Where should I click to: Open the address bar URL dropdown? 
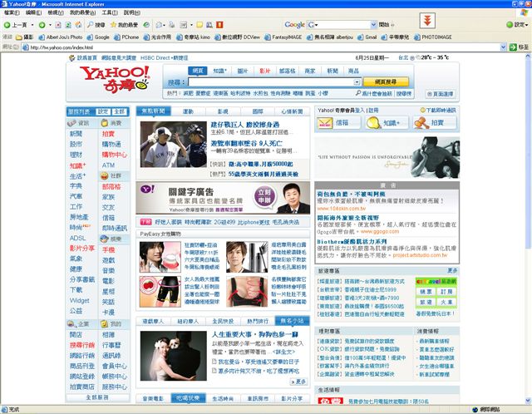503,47
